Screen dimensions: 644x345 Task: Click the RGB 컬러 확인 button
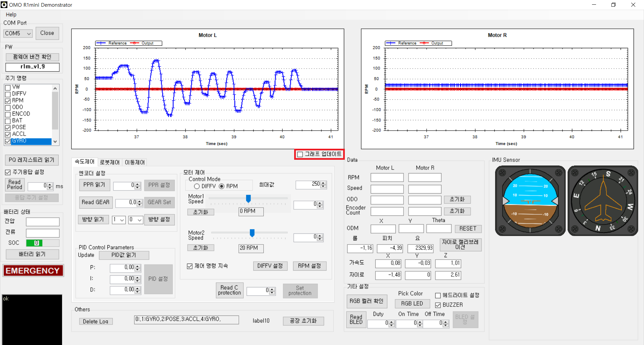point(367,301)
